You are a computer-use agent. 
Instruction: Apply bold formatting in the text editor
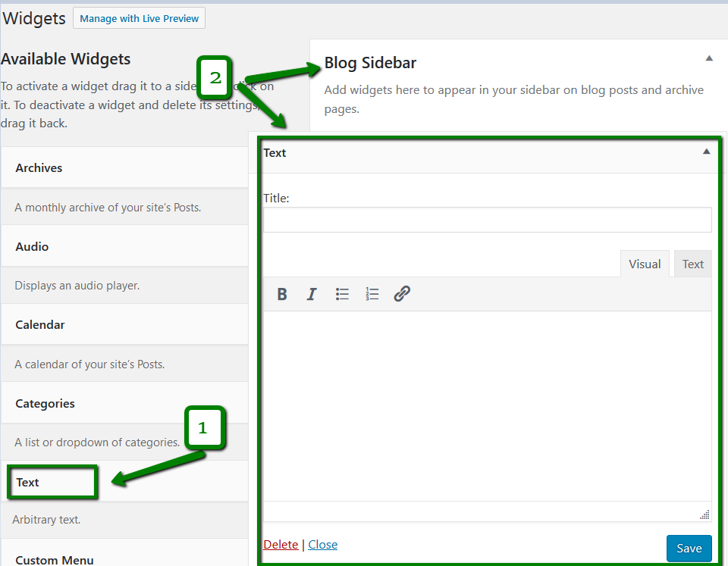(x=281, y=294)
